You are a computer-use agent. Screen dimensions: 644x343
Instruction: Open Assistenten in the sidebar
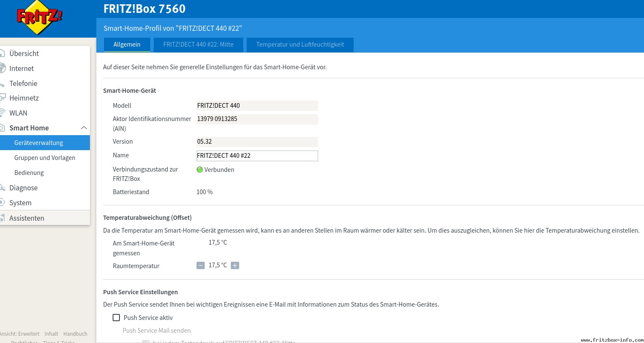[27, 218]
